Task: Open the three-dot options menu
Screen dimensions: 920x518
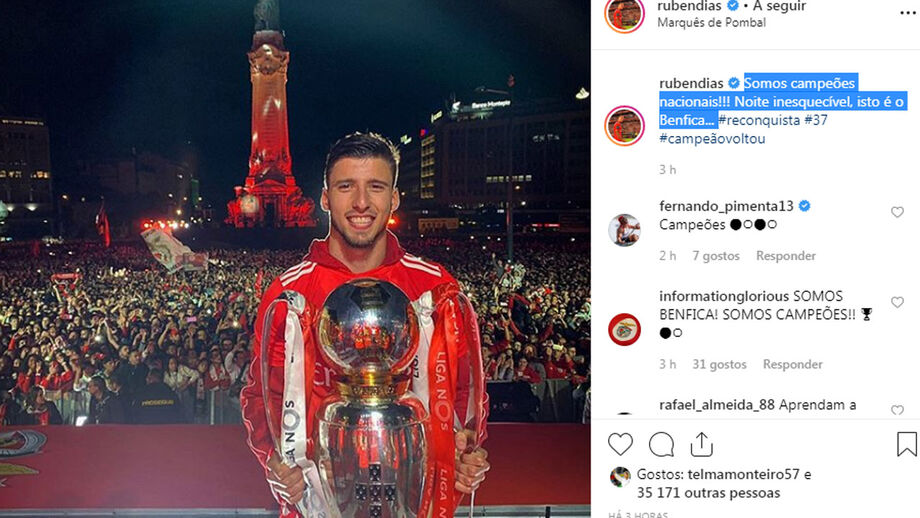Action: [907, 13]
